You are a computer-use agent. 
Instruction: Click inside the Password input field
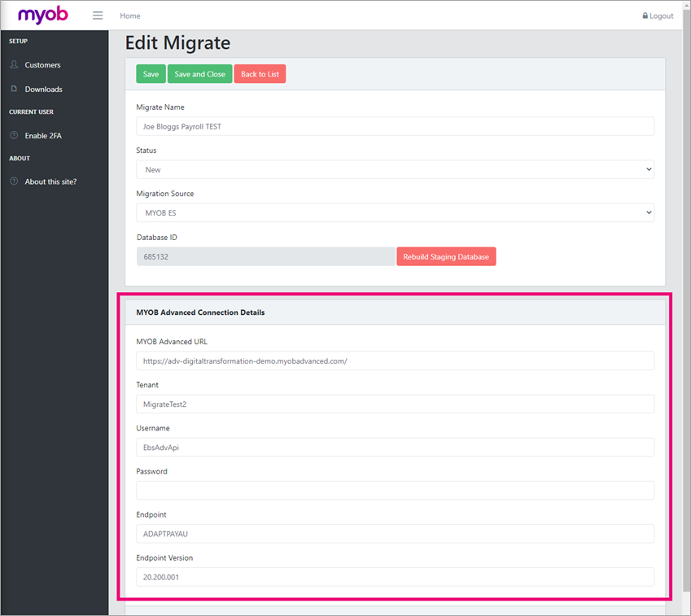click(394, 490)
